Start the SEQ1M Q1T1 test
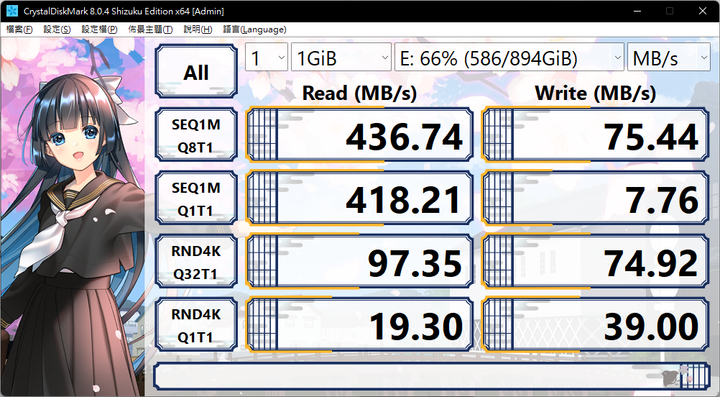 click(196, 198)
